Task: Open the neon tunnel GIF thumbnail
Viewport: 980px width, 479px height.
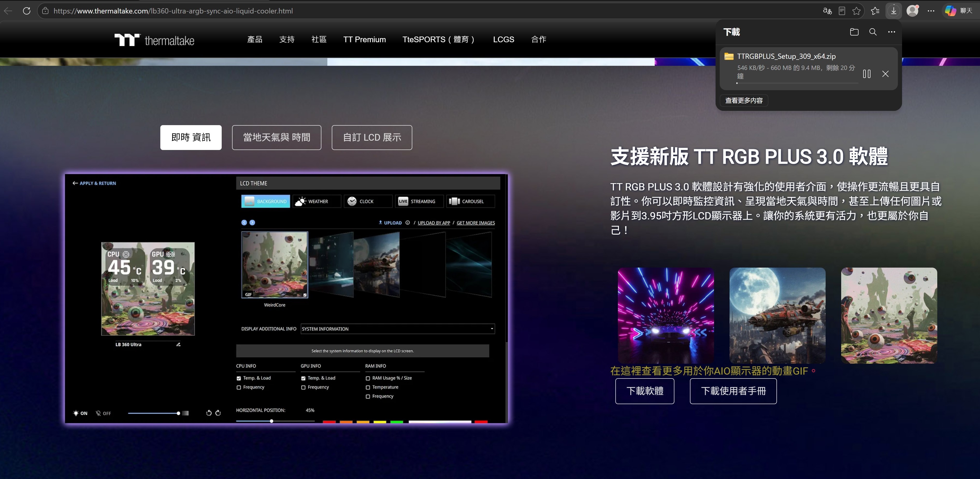Action: [x=666, y=315]
